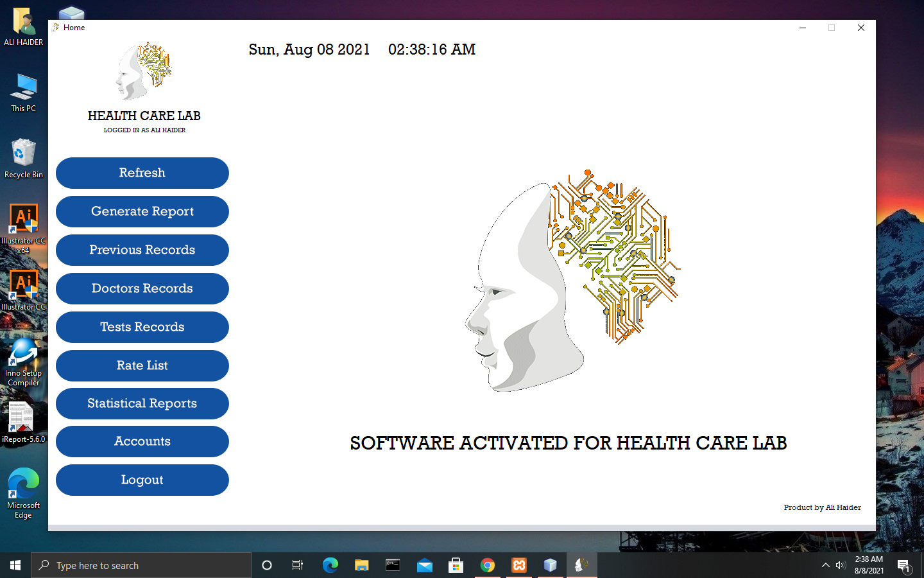Open the Recycle Bin
The height and width of the screenshot is (578, 924).
(x=23, y=154)
